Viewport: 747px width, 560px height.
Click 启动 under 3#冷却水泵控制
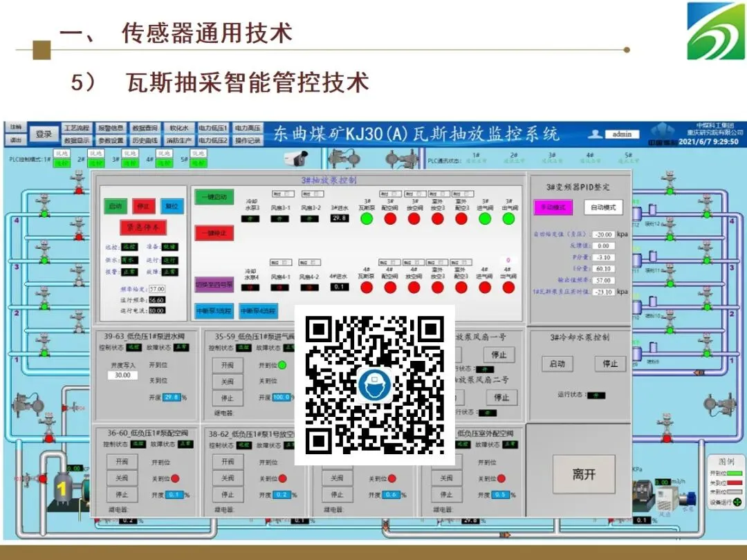[x=557, y=364]
